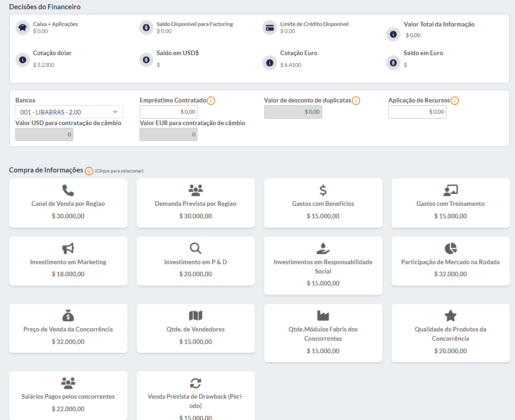Viewport: 515px width, 420px height.
Task: Select Salários Pagos pelos concorrentes card
Action: (68, 396)
